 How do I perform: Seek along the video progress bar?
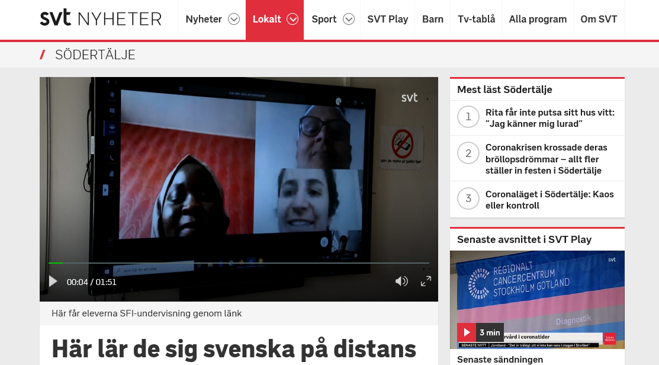coord(239,263)
